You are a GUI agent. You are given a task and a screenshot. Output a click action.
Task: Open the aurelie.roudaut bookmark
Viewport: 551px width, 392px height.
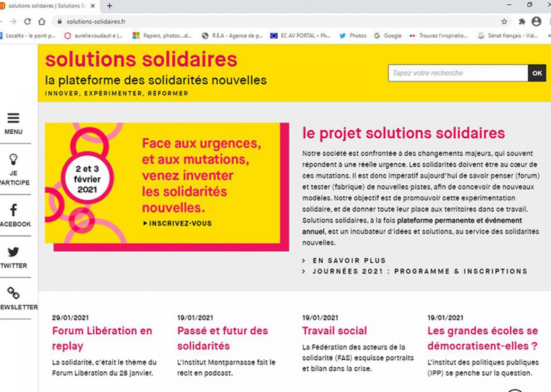pos(93,35)
